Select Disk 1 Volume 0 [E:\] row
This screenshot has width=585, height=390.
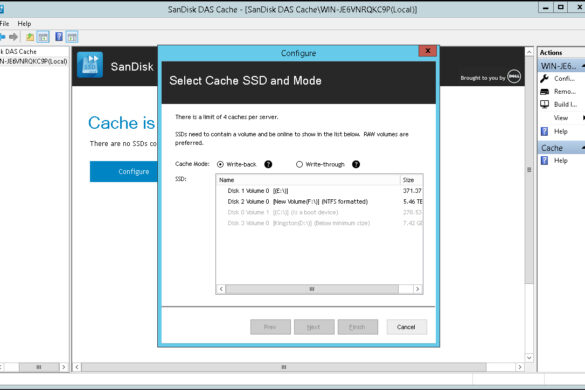click(319, 191)
